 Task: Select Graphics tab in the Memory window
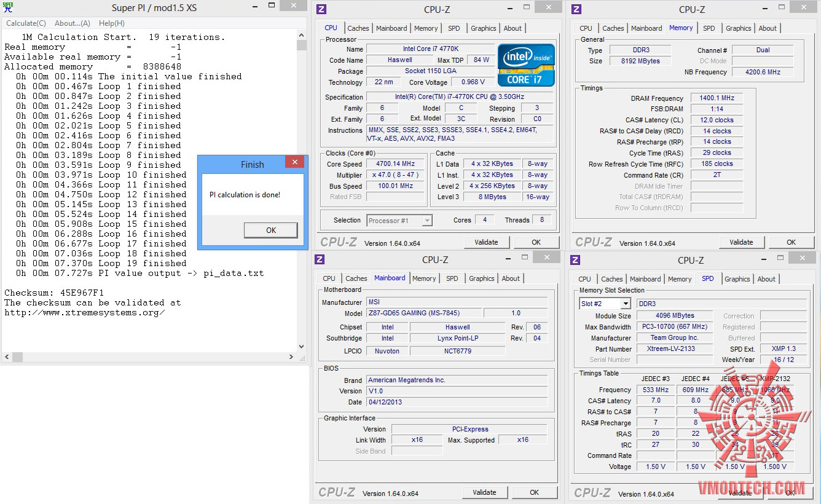click(738, 28)
